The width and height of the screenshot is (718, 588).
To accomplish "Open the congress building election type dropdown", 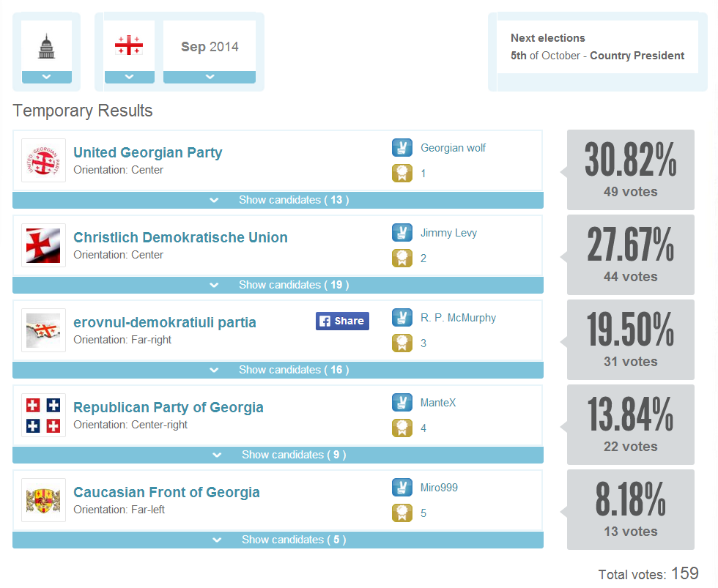I will pos(47,77).
